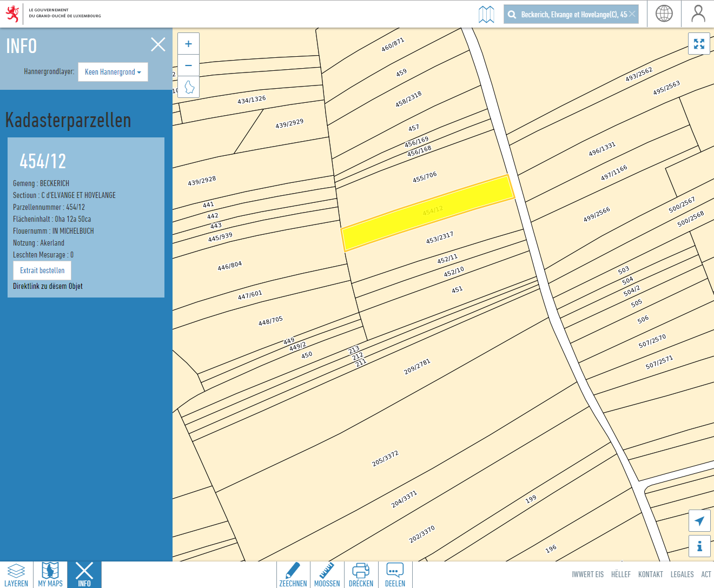
Task: Select the ZEECHNEN drawing tool
Action: pos(293,574)
